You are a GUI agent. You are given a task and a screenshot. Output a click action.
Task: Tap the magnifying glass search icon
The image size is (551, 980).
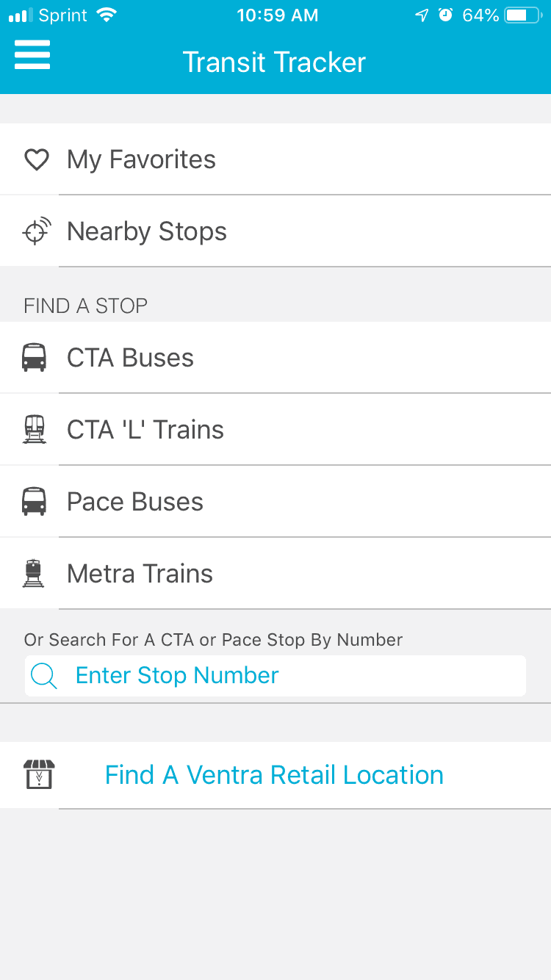click(44, 676)
